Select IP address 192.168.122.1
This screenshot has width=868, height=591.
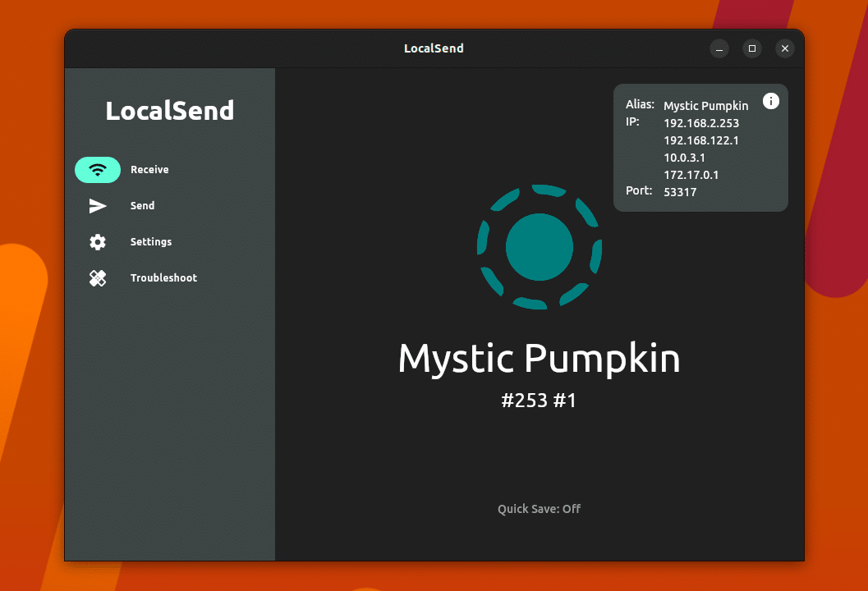(x=700, y=140)
